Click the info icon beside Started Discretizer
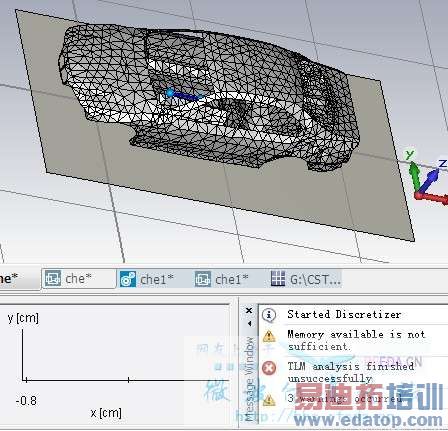 (269, 315)
